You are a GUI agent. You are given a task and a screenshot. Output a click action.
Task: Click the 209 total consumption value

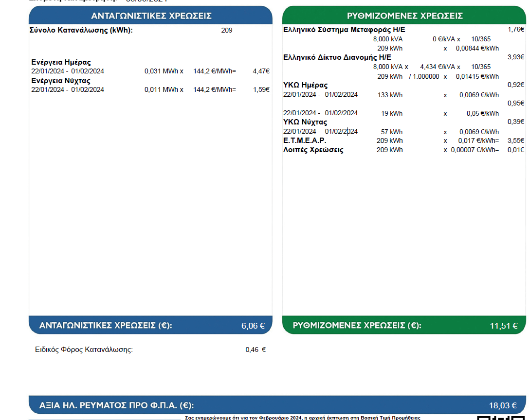tap(226, 31)
